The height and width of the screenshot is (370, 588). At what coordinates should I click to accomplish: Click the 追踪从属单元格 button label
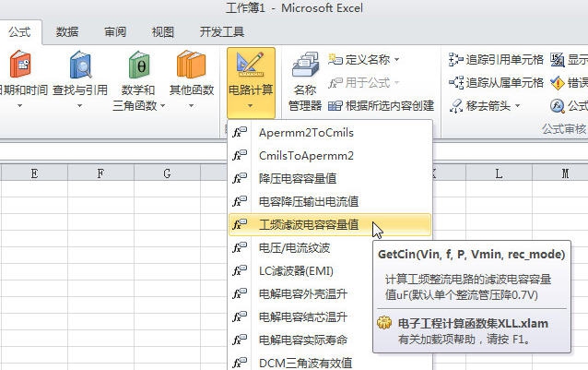click(505, 83)
